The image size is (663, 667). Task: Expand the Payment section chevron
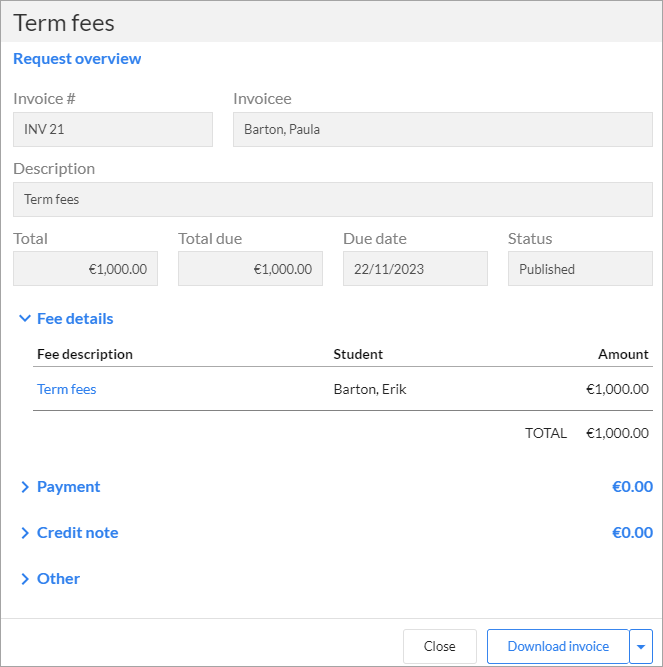click(25, 487)
